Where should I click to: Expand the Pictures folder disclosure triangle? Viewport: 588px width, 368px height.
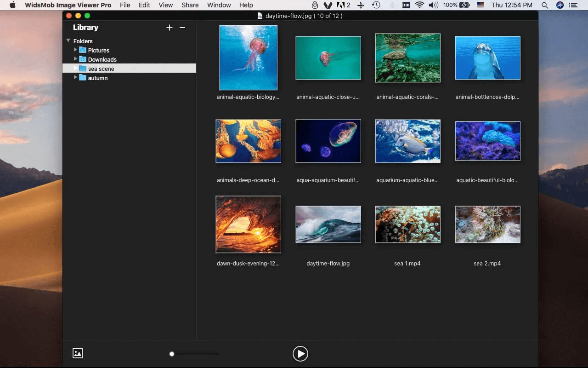click(x=75, y=50)
